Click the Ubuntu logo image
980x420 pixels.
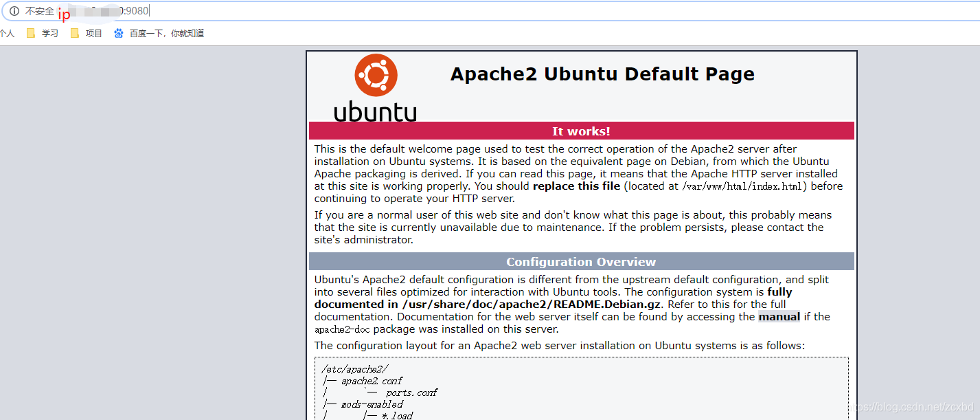(376, 88)
